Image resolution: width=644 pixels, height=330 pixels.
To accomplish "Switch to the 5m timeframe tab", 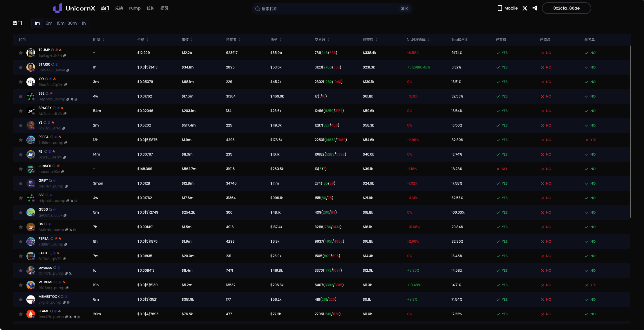I will point(49,23).
